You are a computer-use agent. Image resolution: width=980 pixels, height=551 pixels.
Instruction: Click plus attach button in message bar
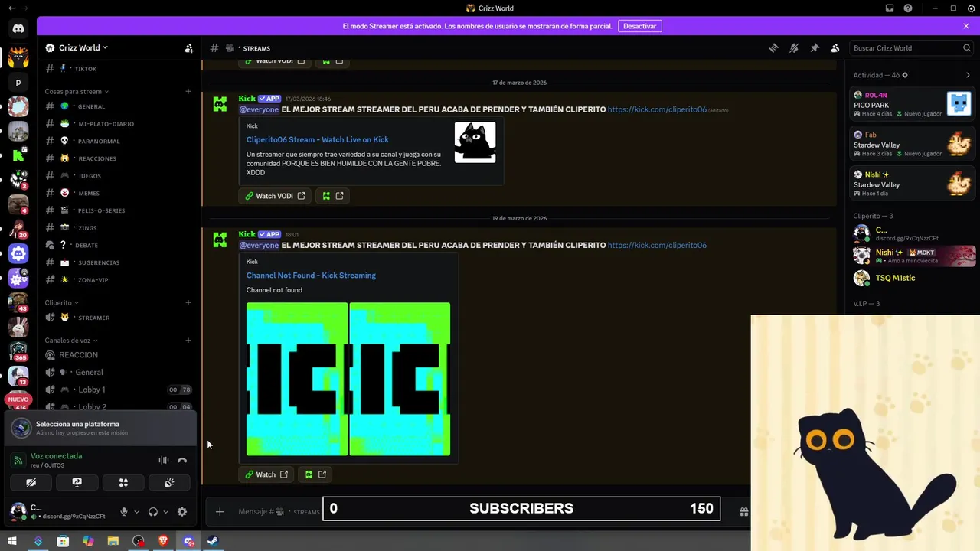(220, 511)
